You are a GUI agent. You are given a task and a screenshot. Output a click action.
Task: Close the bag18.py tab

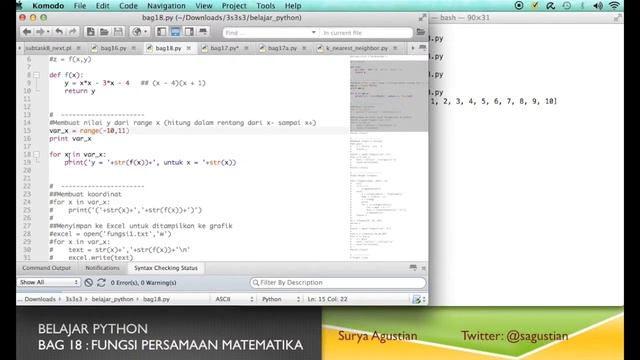point(189,48)
